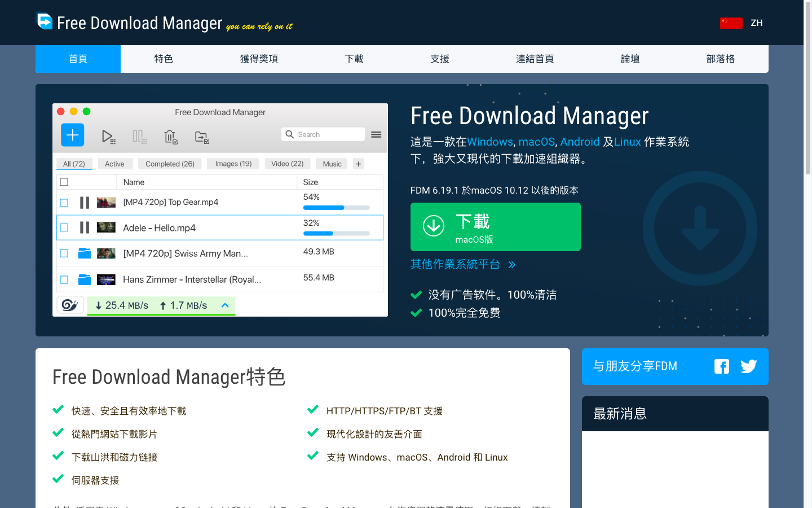Collapse the download speed panel chevron

[x=225, y=305]
